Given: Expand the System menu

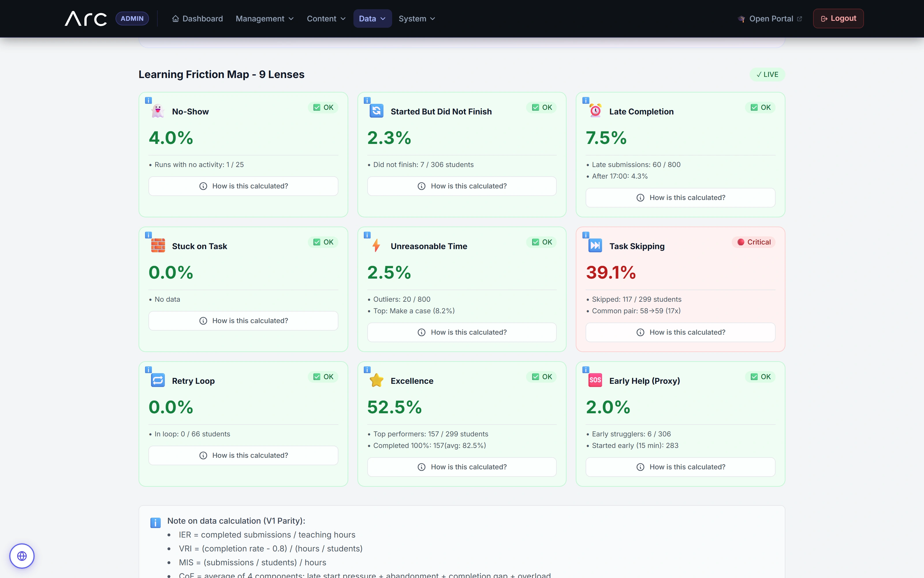Looking at the screenshot, I should [x=417, y=18].
